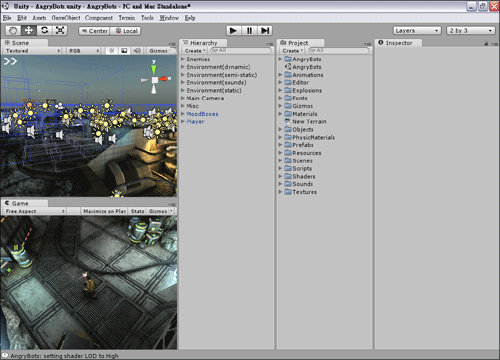Image resolution: width=500 pixels, height=360 pixels.
Task: Toggle Local coordinate space button
Action: [125, 31]
